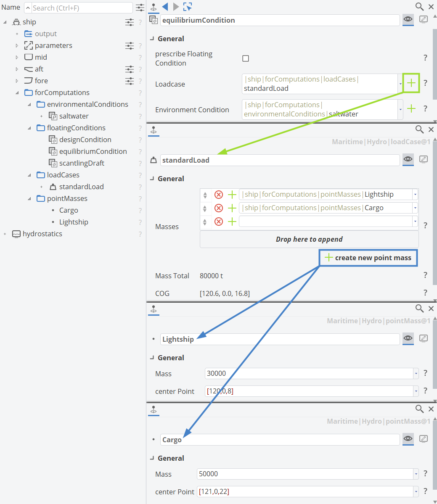Click the row reorder handle on the Lightship mass
The height and width of the screenshot is (504, 437).
pos(205,194)
